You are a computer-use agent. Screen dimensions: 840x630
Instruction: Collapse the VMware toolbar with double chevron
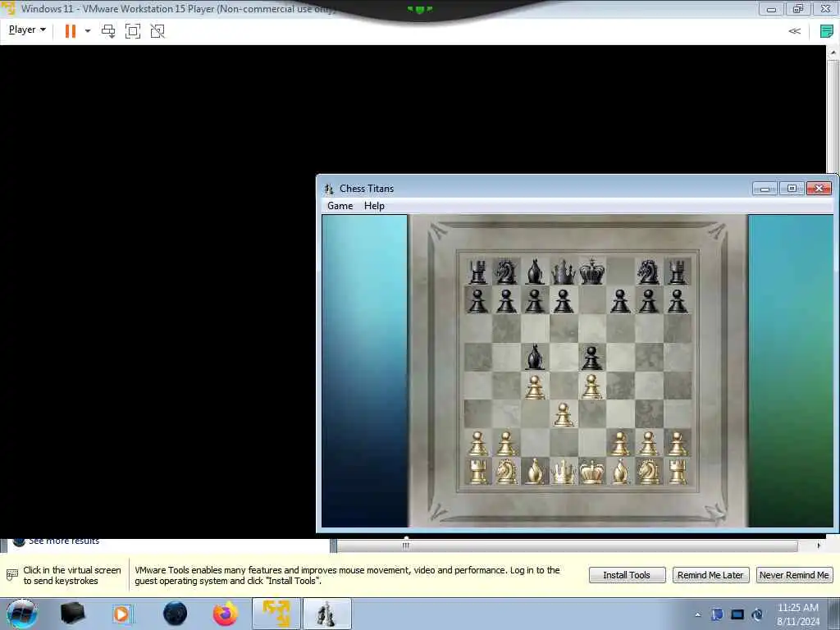pyautogui.click(x=794, y=31)
